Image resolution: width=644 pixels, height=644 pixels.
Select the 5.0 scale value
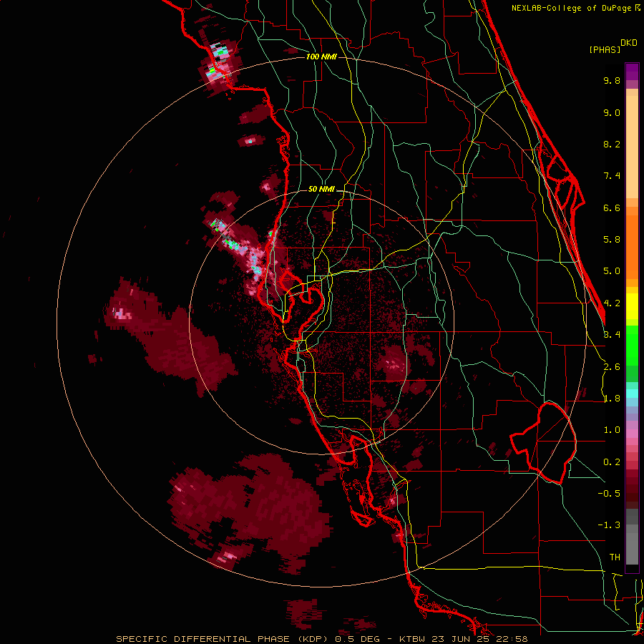pos(612,271)
